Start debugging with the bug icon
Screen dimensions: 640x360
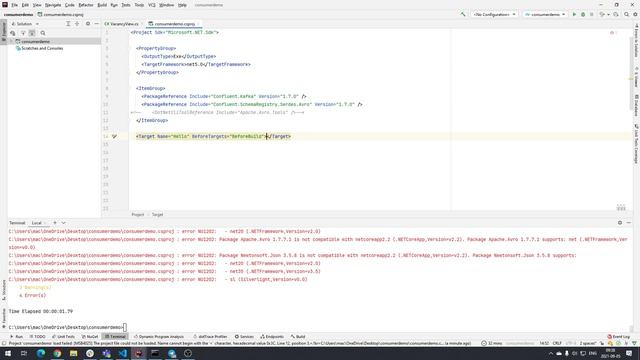(583, 14)
